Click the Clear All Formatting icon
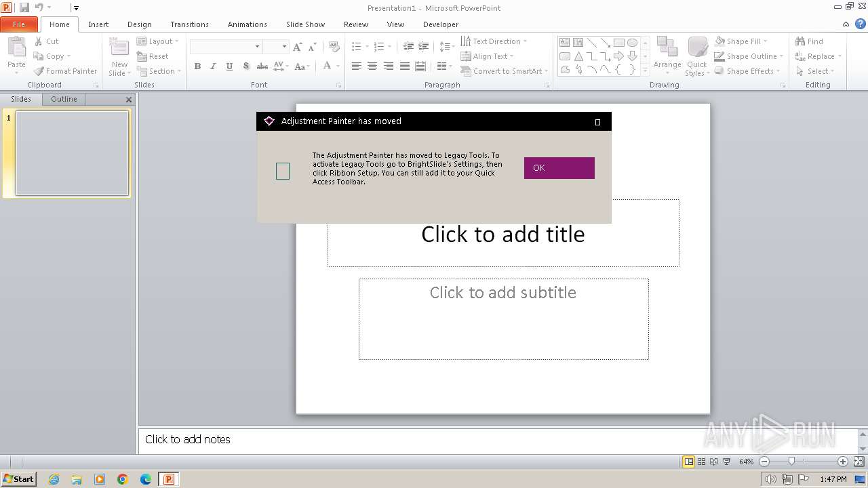The height and width of the screenshot is (488, 868). [334, 47]
